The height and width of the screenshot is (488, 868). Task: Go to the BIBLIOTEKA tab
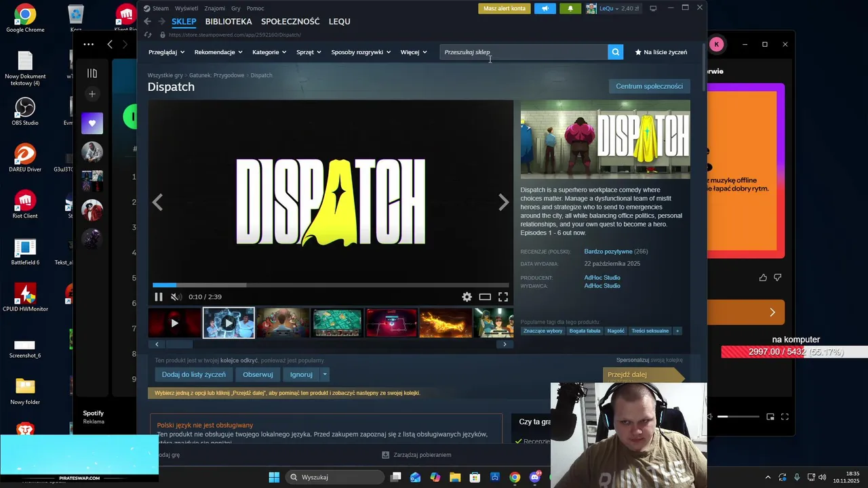pos(229,22)
